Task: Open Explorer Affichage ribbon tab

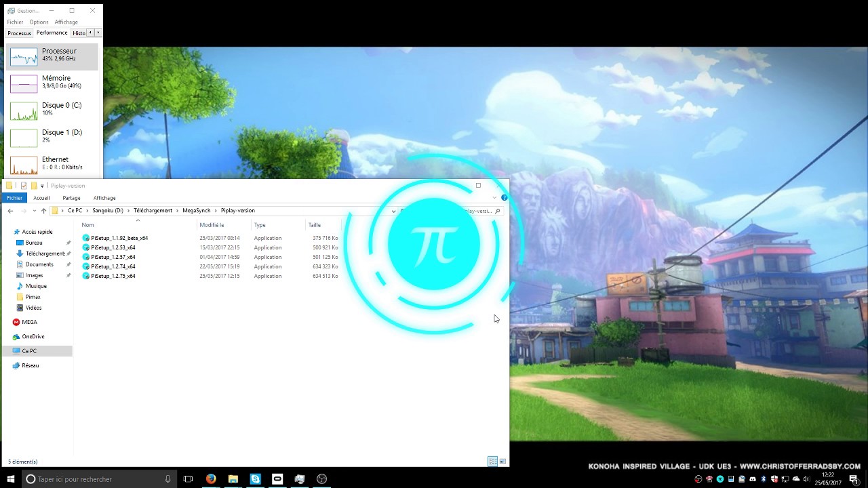Action: pyautogui.click(x=104, y=198)
